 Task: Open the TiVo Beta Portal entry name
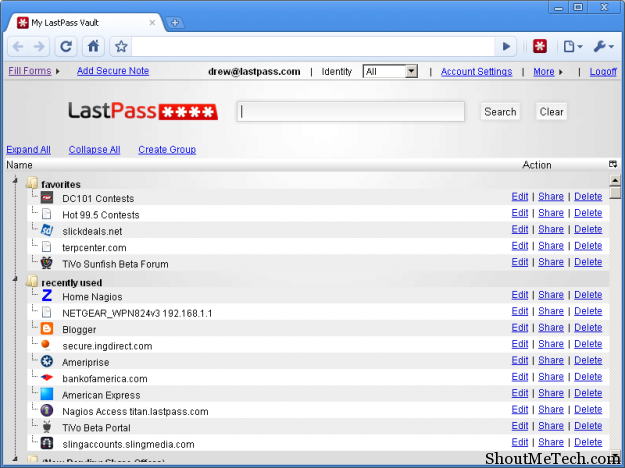[96, 428]
